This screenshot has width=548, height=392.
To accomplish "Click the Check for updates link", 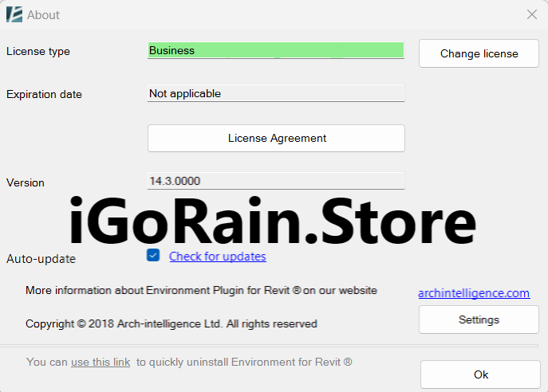I will [x=217, y=257].
